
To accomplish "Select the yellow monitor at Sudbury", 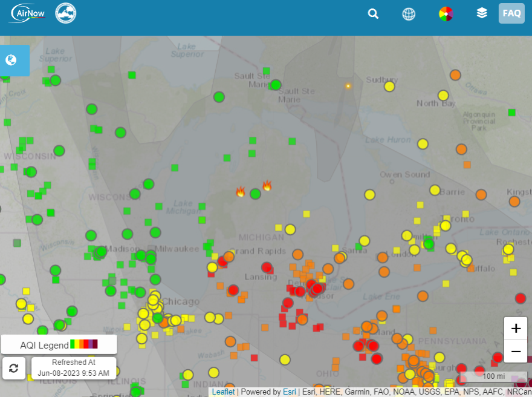I will coord(389,87).
